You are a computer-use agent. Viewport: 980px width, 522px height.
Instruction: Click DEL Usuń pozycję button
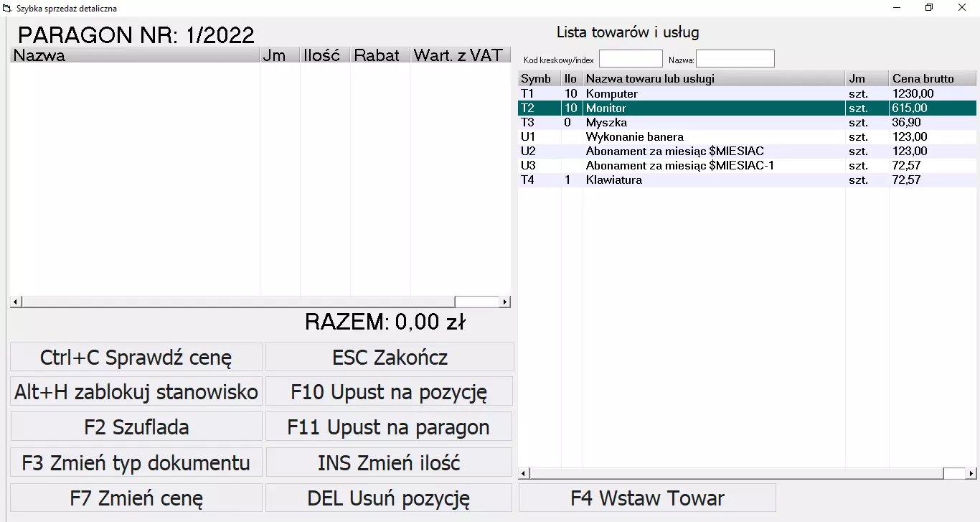click(389, 498)
